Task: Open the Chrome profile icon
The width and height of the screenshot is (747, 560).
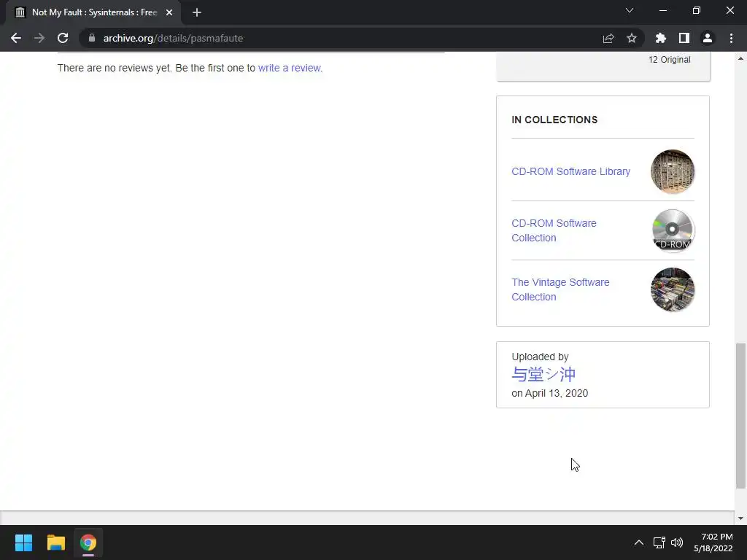Action: point(708,38)
